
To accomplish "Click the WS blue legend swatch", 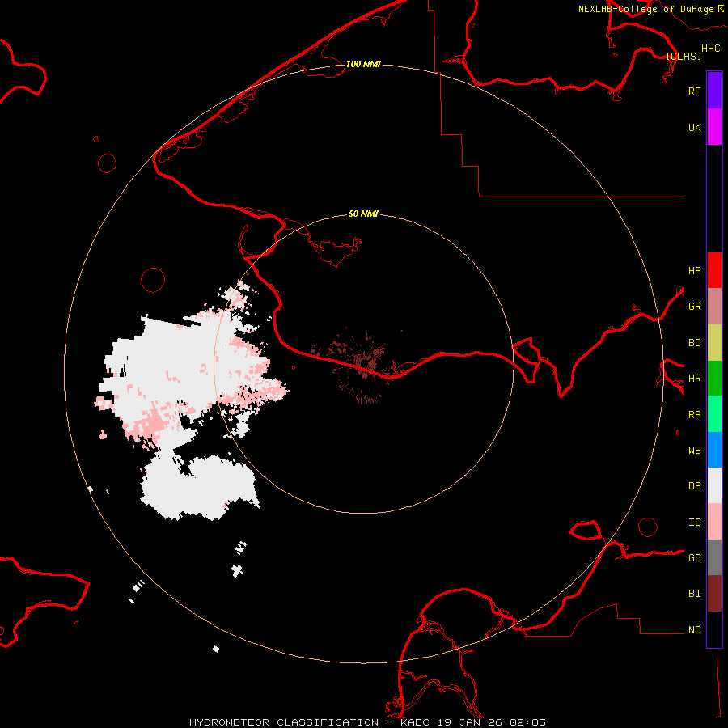I will 714,450.
